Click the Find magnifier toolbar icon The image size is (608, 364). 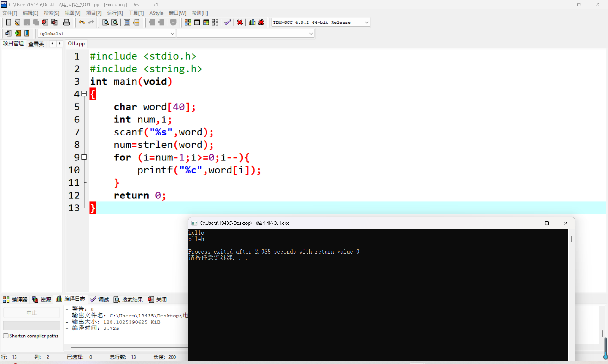[x=105, y=22]
